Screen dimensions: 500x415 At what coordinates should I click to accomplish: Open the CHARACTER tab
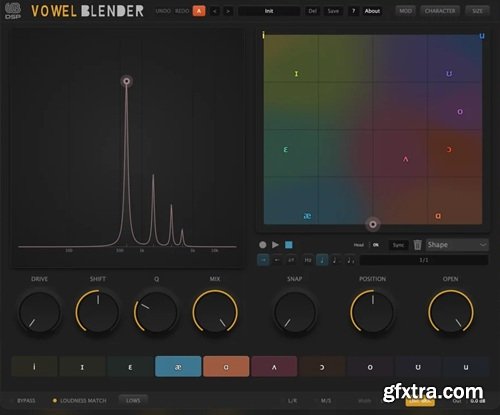click(x=440, y=11)
